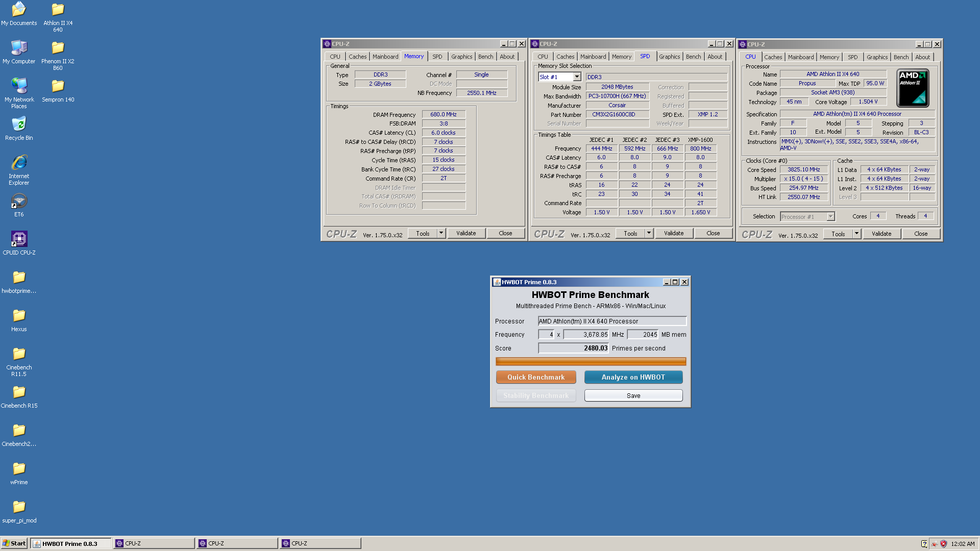Image resolution: width=980 pixels, height=551 pixels.
Task: Click Analyze on HWBOT button
Action: 633,377
